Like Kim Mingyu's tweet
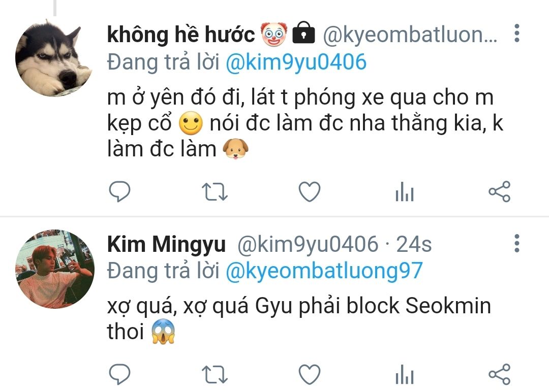549x392 pixels. [x=310, y=375]
